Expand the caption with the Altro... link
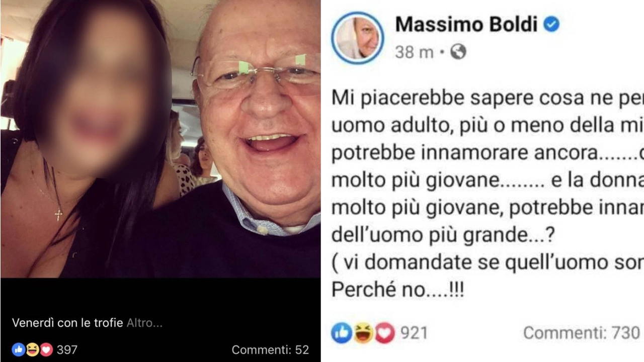 click(144, 323)
